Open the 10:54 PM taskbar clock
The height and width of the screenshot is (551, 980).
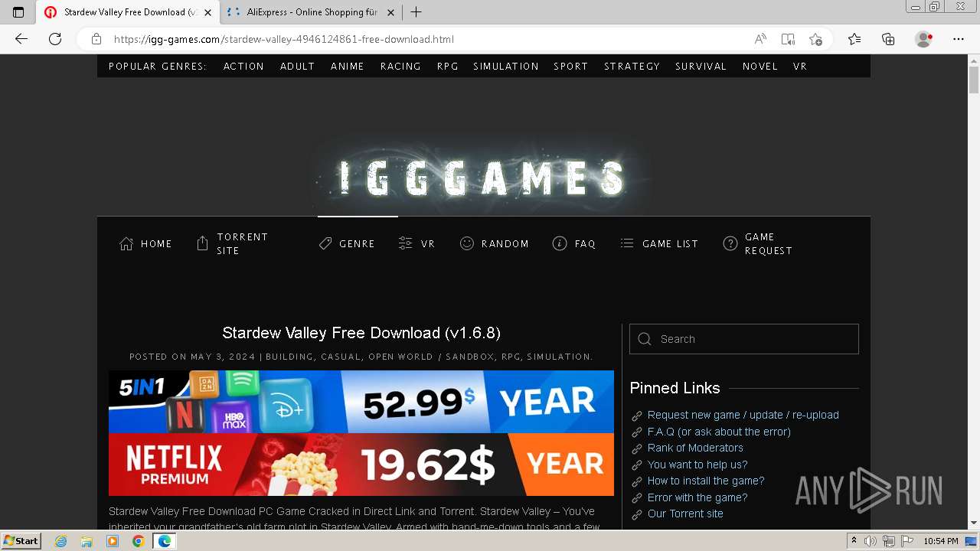tap(941, 541)
